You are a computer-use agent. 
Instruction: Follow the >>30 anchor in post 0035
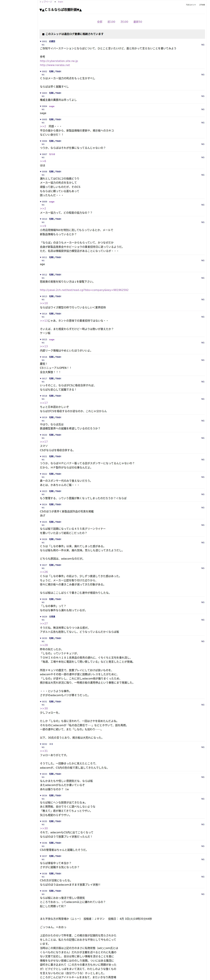tap(44, 829)
